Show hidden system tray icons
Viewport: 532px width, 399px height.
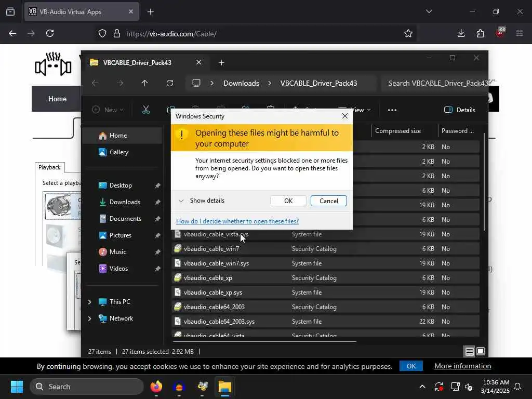(x=422, y=387)
